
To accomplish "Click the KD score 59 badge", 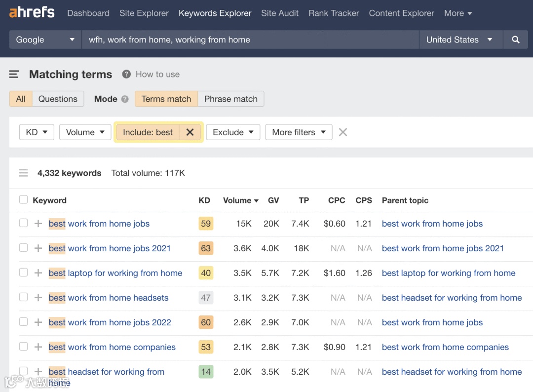I will coord(206,224).
